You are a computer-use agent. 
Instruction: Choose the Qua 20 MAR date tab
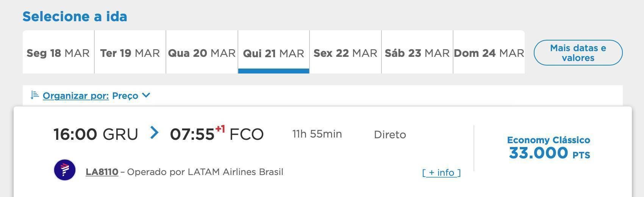point(202,52)
